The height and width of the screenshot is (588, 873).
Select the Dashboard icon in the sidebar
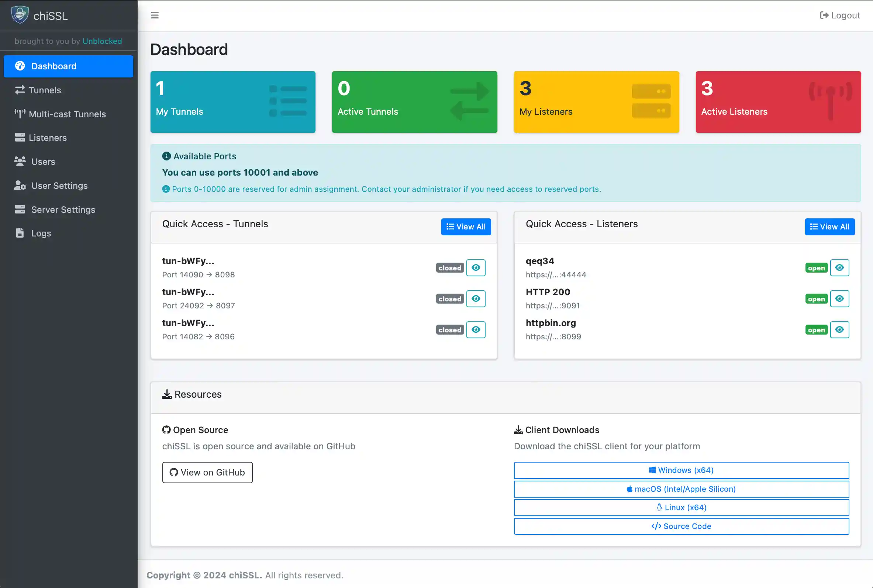[x=20, y=66]
